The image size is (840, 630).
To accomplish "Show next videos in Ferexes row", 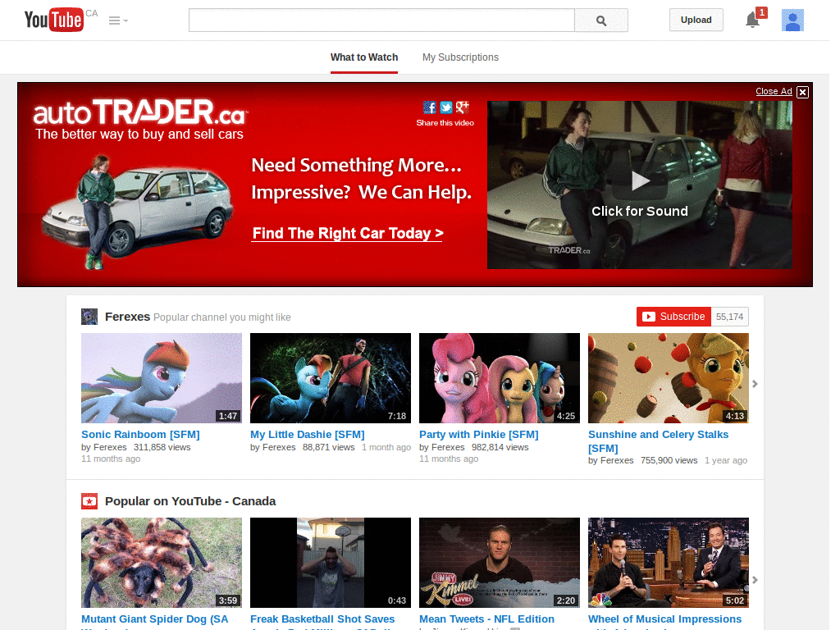I will 755,384.
